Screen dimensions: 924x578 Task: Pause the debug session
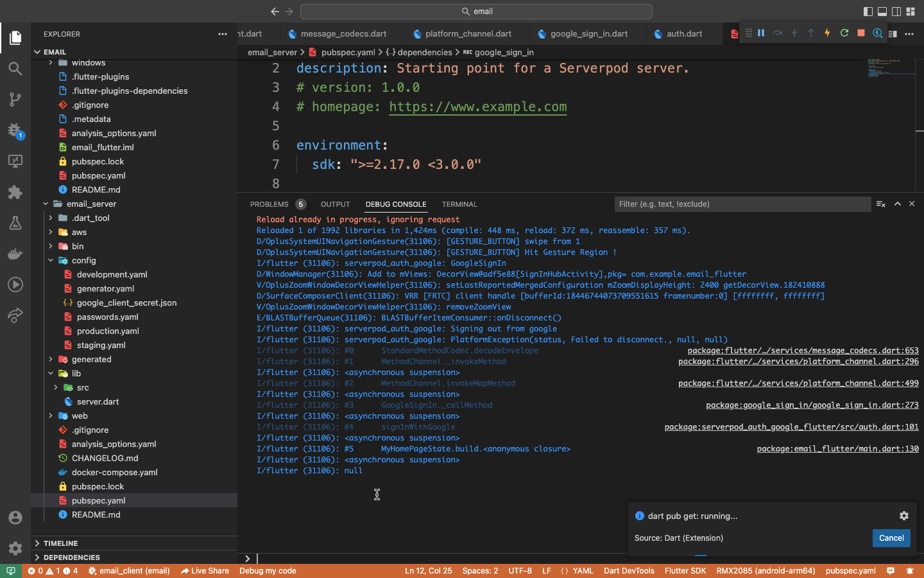click(x=761, y=33)
